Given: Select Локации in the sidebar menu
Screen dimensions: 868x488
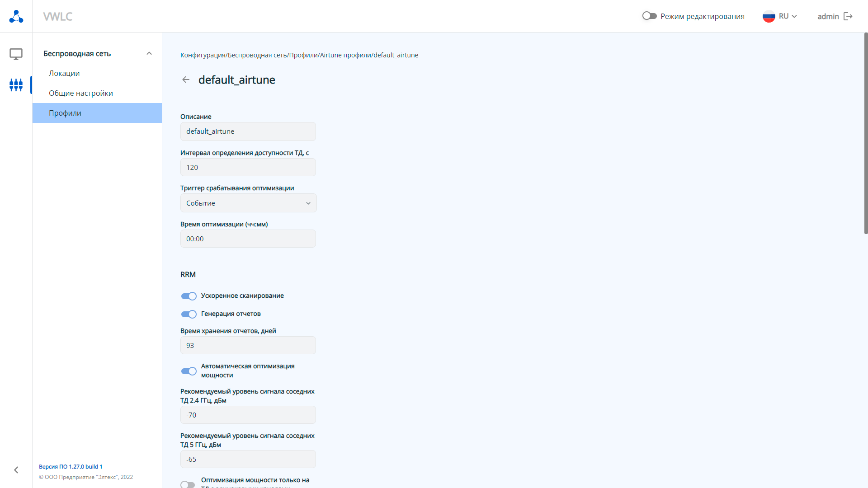Looking at the screenshot, I should [x=64, y=73].
